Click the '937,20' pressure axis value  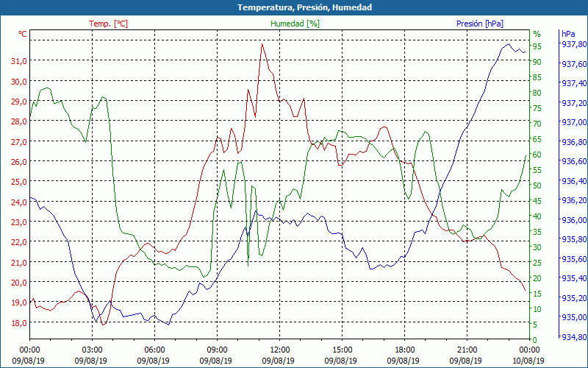click(573, 103)
